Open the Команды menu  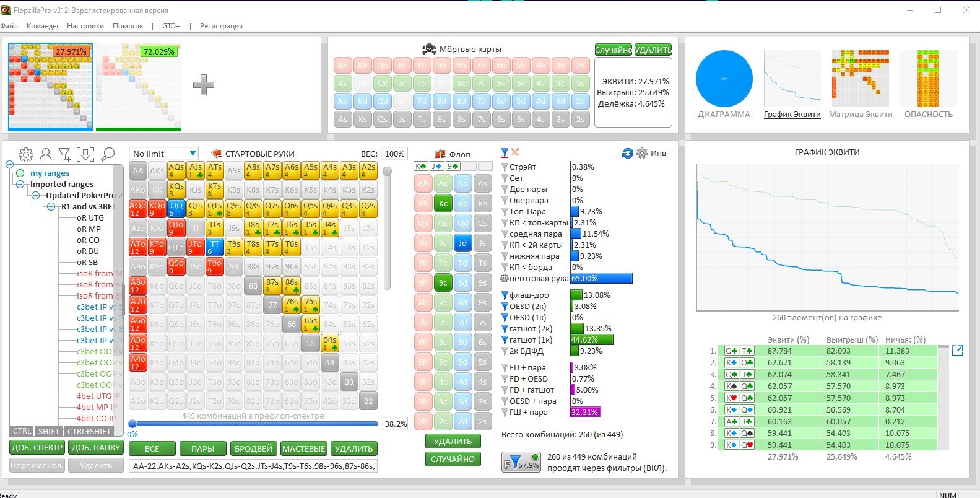42,26
